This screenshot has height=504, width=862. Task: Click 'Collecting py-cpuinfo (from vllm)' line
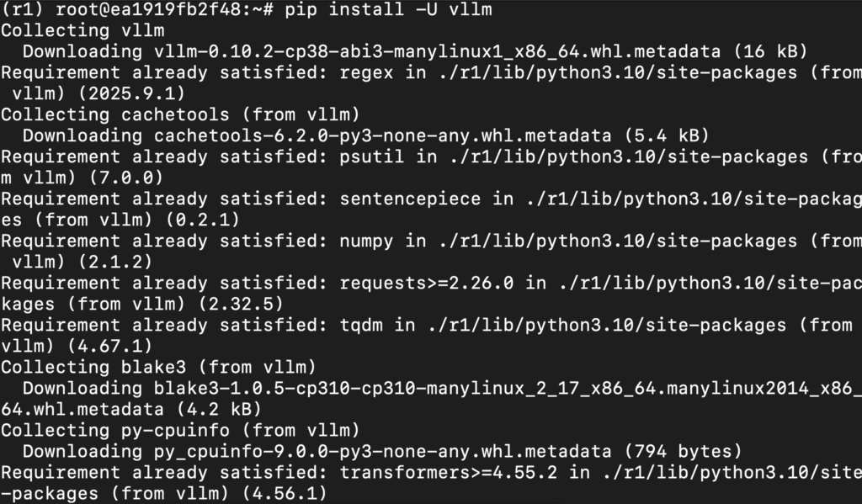coord(180,430)
